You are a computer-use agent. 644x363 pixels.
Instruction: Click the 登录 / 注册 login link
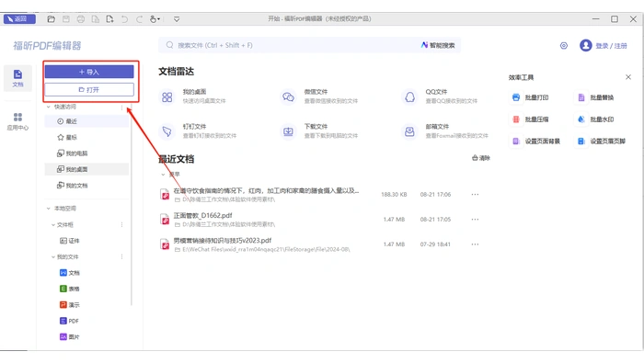pos(611,46)
